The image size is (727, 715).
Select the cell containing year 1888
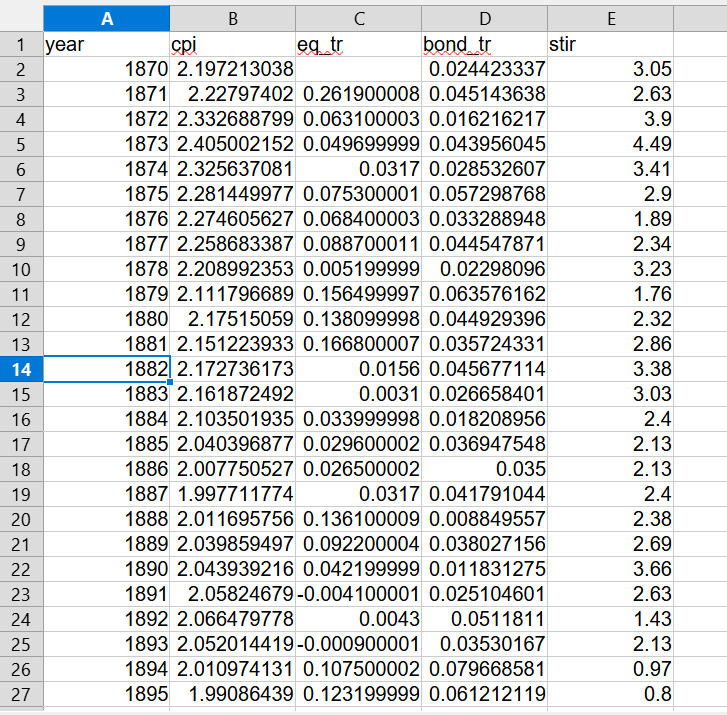pos(107,519)
